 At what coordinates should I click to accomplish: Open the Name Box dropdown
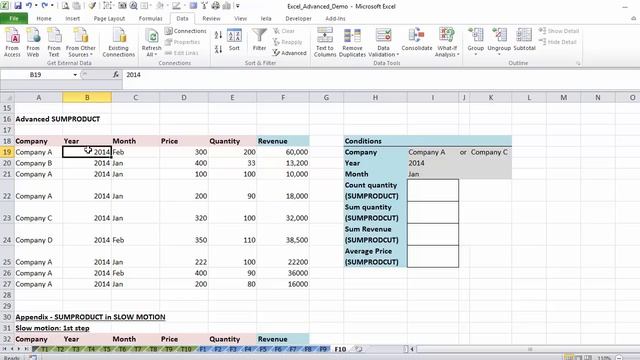tap(75, 75)
